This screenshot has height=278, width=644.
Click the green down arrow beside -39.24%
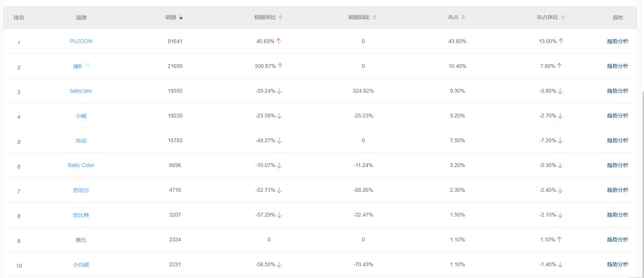pyautogui.click(x=279, y=91)
